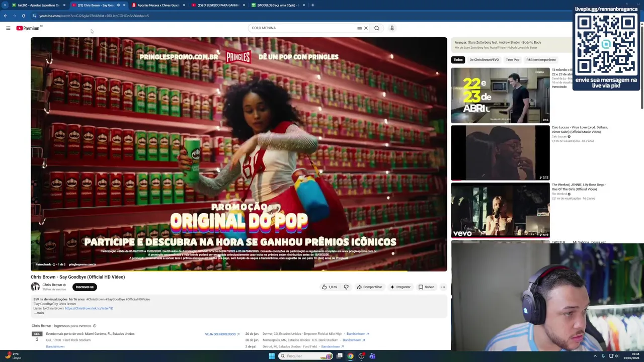Open Microsoft Teams from the taskbar
The height and width of the screenshot is (362, 644).
click(372, 356)
